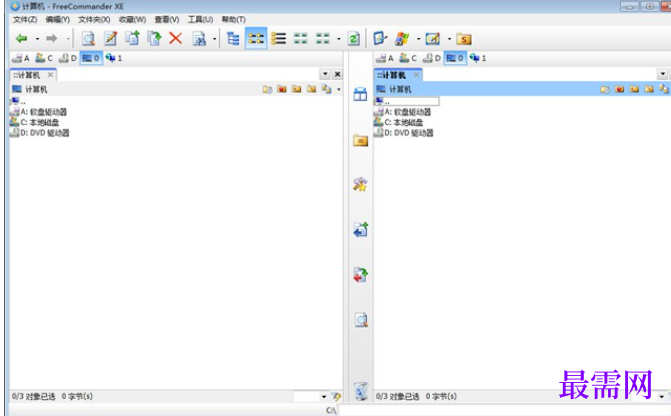671x416 pixels.
Task: Switch right panel to drive D button
Action: coord(432,58)
